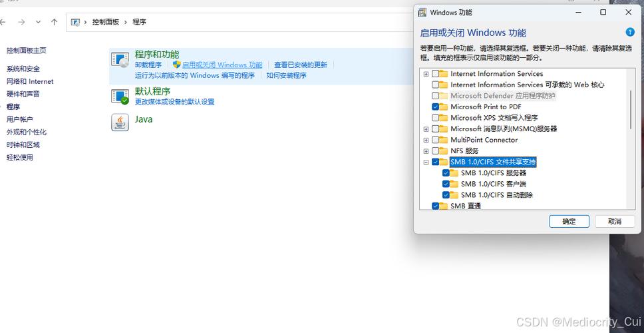The height and width of the screenshot is (333, 644).
Task: Toggle Internet Information Services 可承载的 Web 核心 checkbox
Action: 435,85
